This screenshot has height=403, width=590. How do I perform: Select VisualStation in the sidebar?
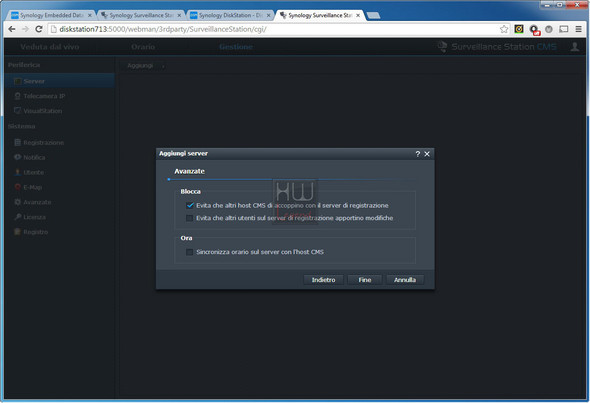pyautogui.click(x=60, y=111)
